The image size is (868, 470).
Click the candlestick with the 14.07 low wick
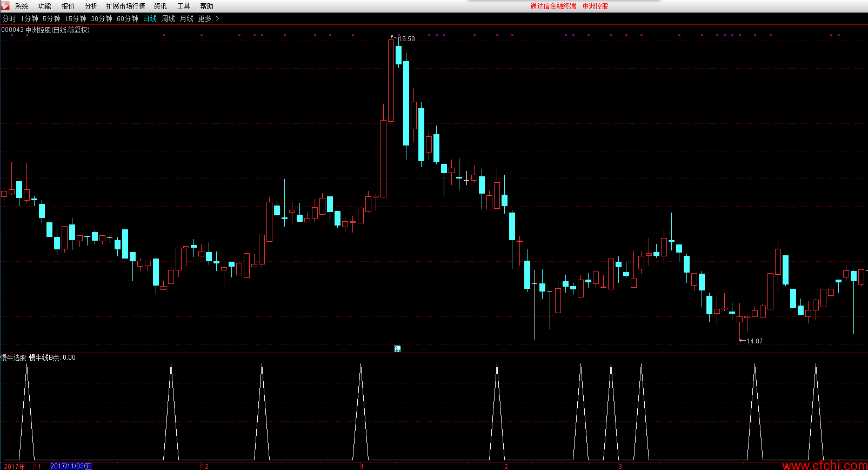[739, 319]
